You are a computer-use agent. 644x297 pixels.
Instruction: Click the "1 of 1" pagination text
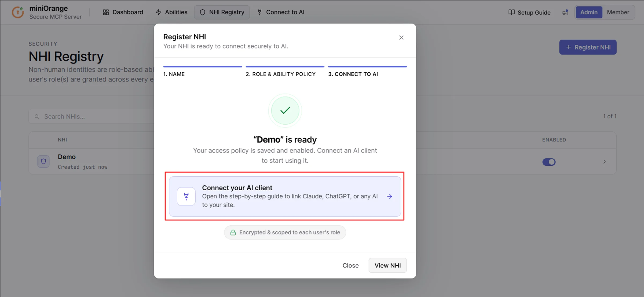tap(610, 116)
